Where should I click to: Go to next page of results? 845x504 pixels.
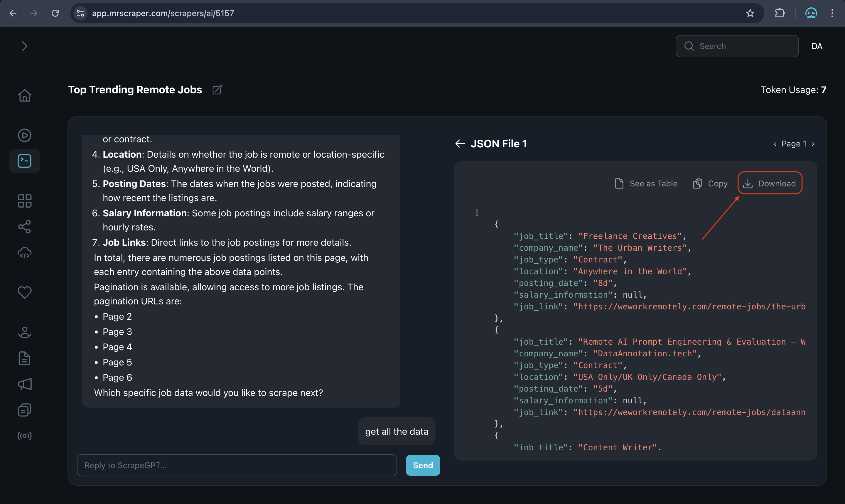813,144
